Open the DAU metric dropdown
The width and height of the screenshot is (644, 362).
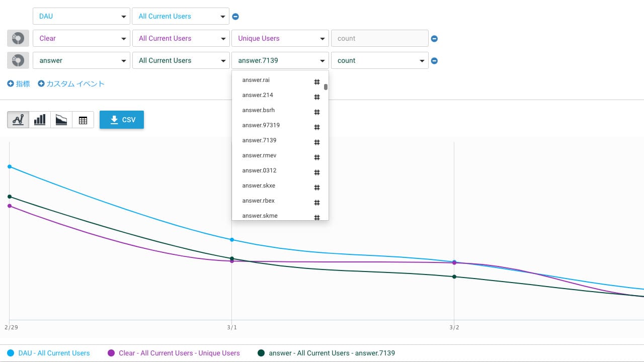(81, 16)
